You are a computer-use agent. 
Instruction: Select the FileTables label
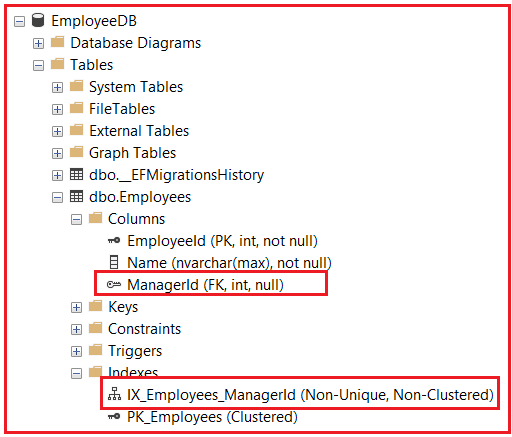[122, 109]
